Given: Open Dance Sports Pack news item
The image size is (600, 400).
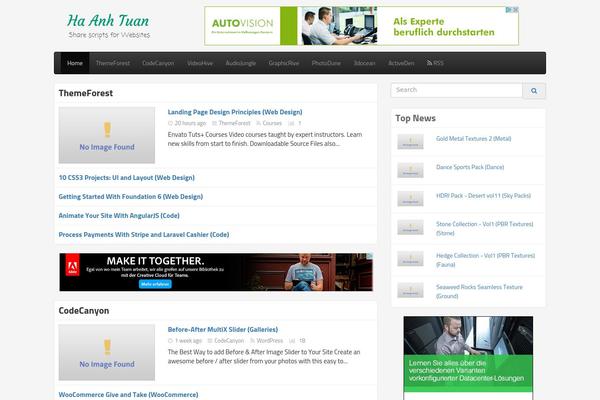Looking at the screenshot, I should click(x=470, y=167).
